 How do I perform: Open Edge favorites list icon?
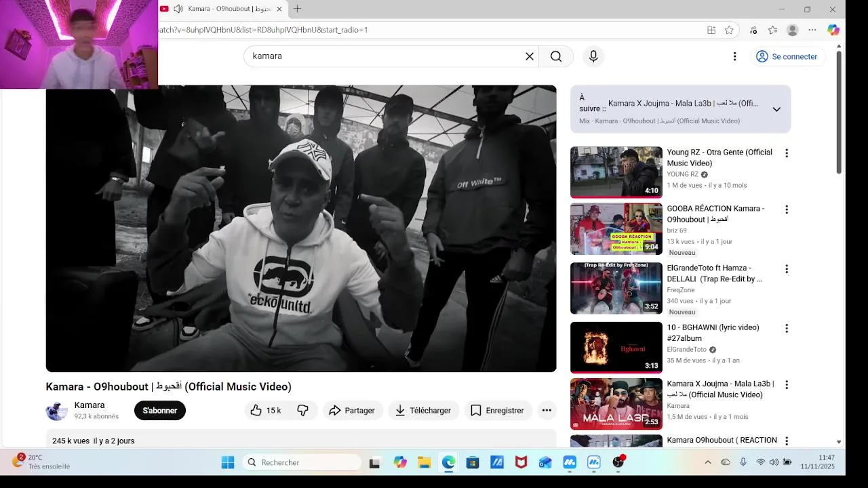(x=772, y=30)
